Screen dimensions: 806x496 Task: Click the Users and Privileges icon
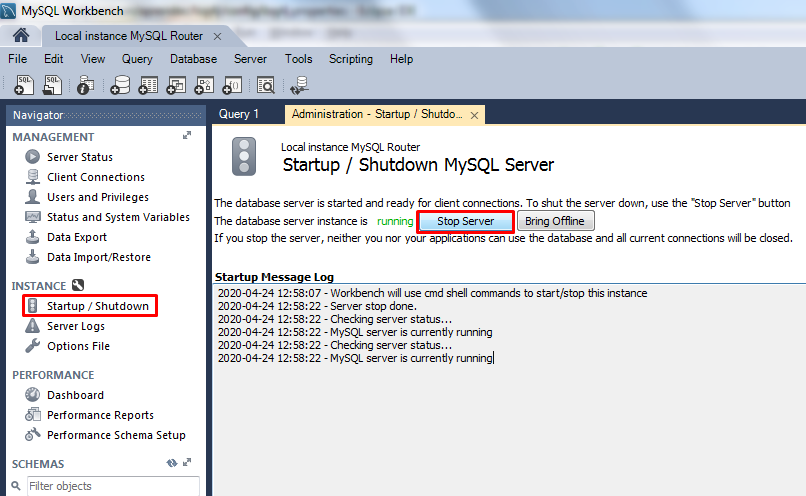(x=32, y=197)
